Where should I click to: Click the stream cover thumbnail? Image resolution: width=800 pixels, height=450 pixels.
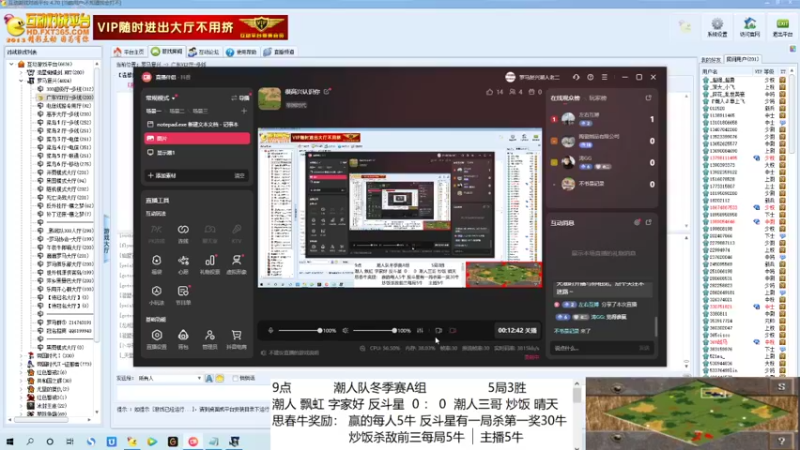click(269, 98)
